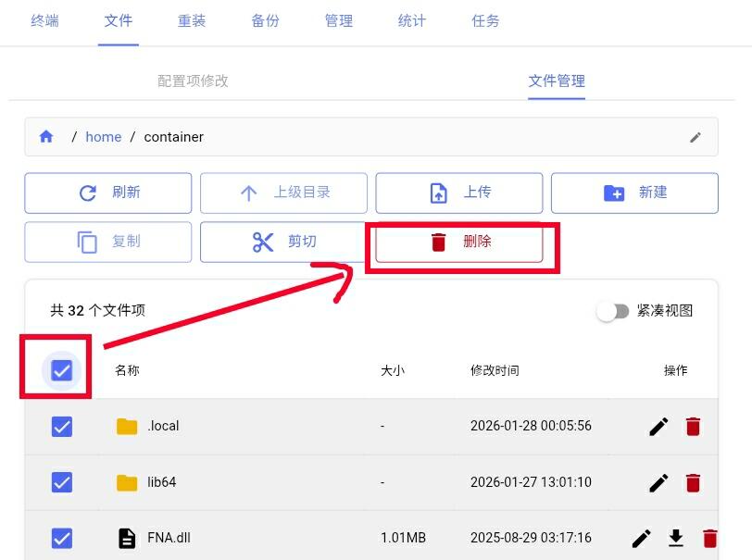Open the .local folder name
The image size is (752, 560).
163,426
